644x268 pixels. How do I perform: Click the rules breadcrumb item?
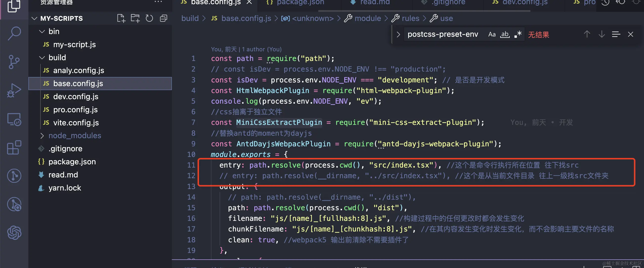tap(410, 19)
